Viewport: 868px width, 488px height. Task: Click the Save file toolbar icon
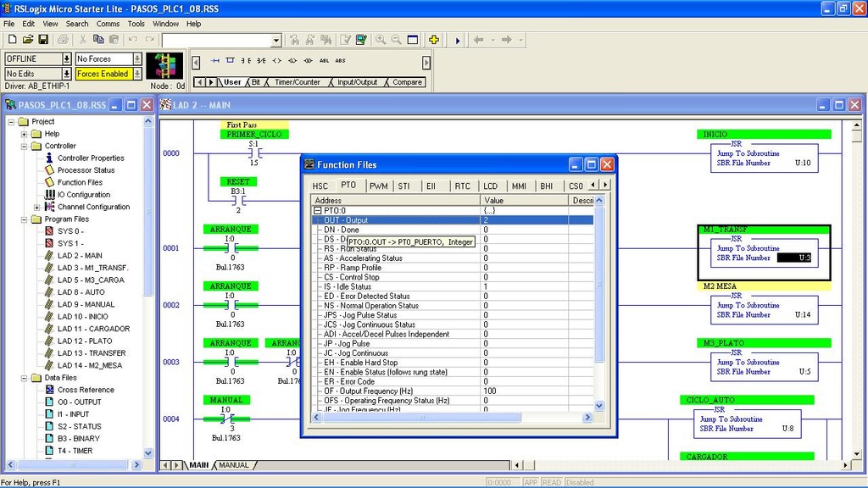(43, 40)
